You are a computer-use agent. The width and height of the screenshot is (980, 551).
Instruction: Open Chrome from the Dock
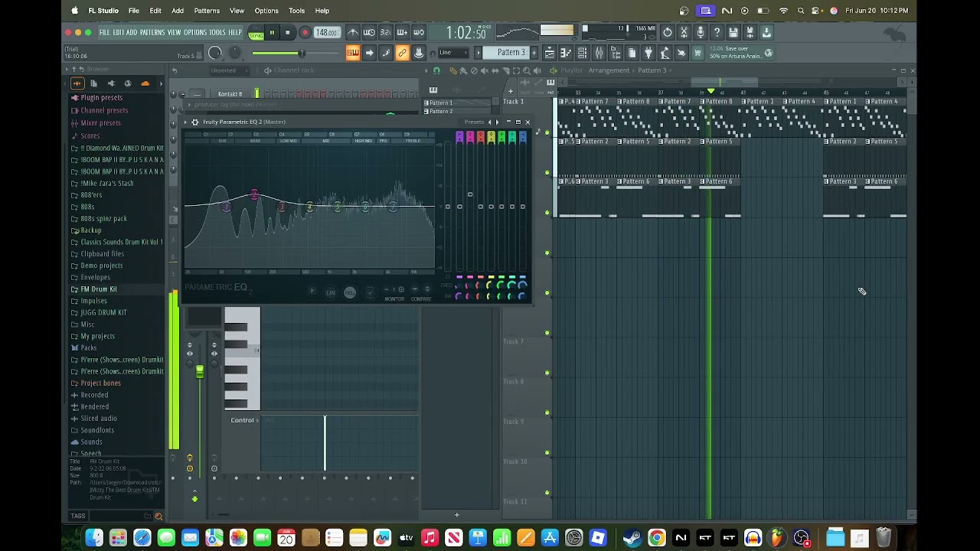point(656,538)
